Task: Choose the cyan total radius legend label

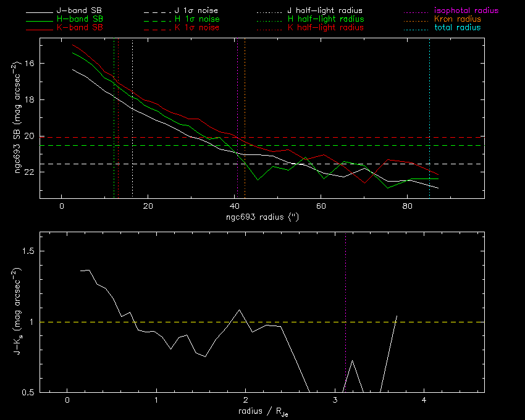Action: point(457,28)
